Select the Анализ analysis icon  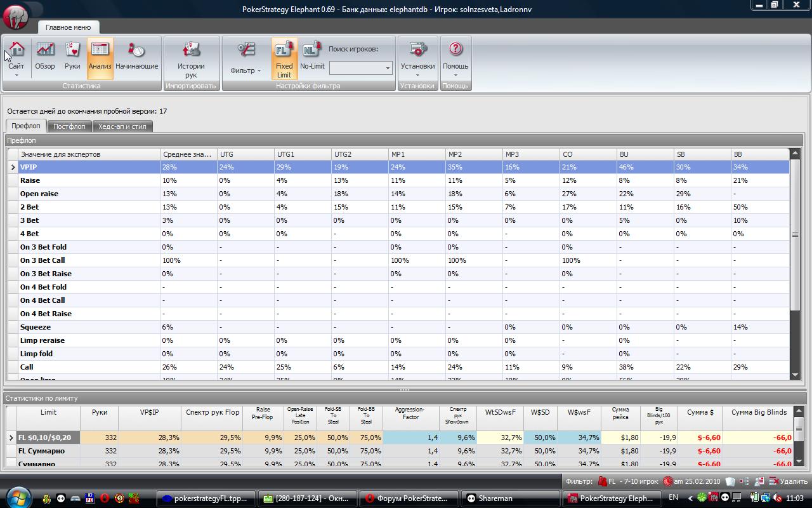coord(100,50)
